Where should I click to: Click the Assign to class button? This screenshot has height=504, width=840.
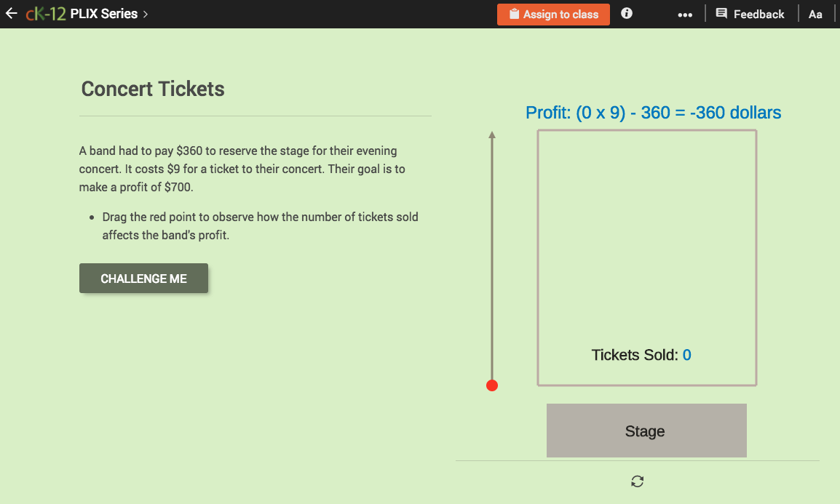553,14
